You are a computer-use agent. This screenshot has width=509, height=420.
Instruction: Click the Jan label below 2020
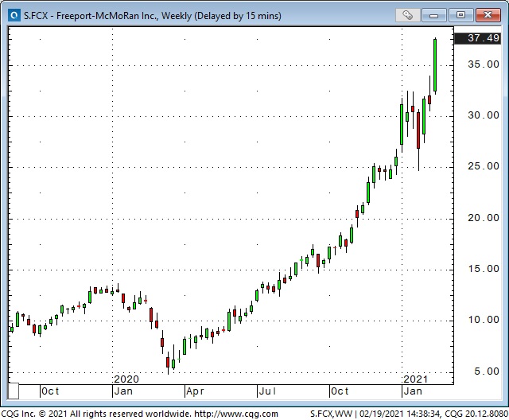click(x=123, y=391)
